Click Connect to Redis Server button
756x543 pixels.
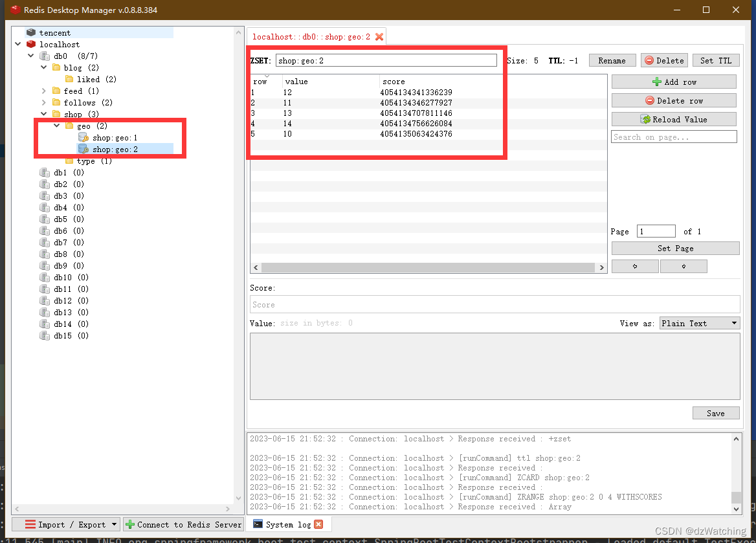tap(183, 524)
